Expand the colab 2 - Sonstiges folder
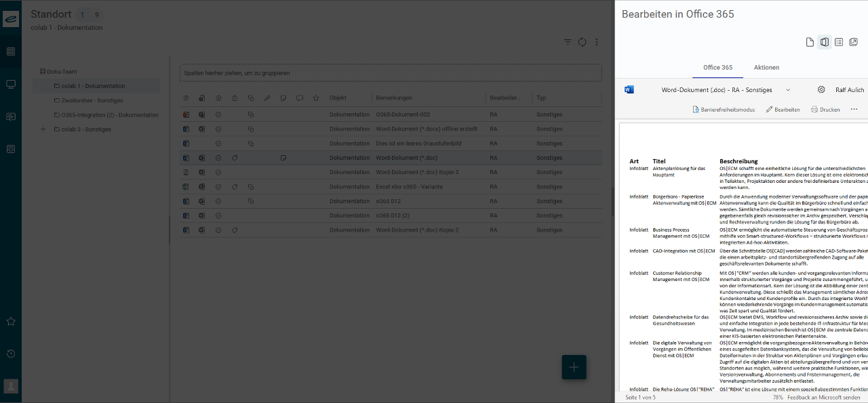The width and height of the screenshot is (868, 403). point(43,129)
